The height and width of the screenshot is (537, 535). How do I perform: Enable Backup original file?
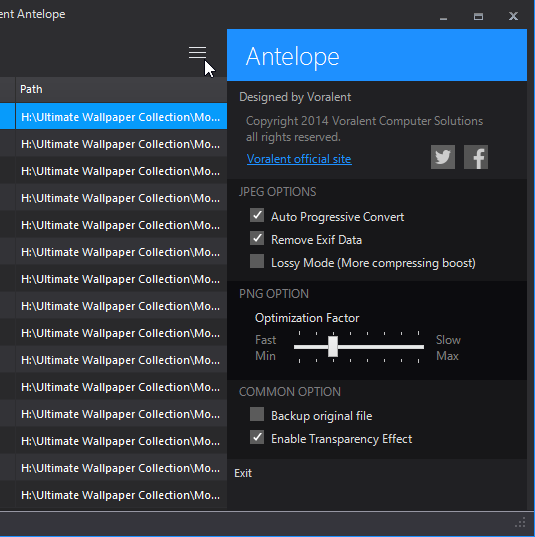pos(257,414)
